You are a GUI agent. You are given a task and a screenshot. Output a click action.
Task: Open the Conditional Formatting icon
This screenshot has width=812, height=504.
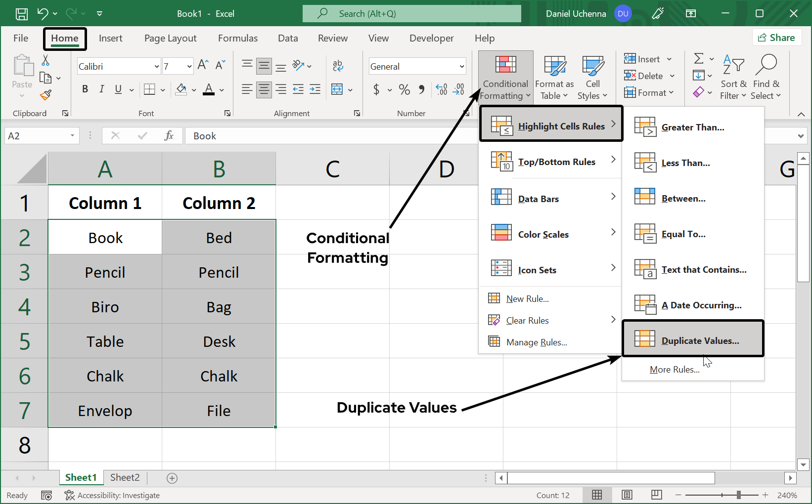click(x=504, y=77)
